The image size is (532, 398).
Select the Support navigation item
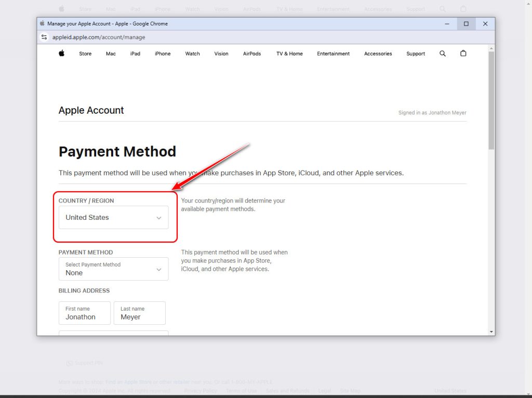[x=415, y=54]
